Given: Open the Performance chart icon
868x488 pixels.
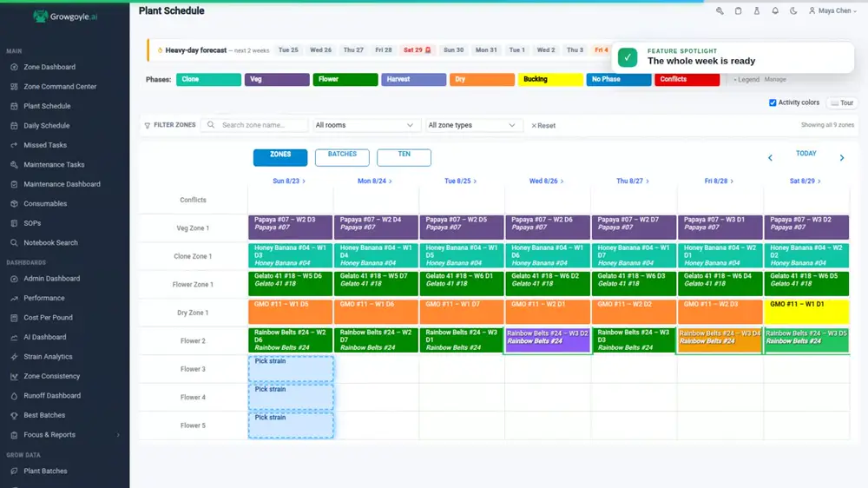Looking at the screenshot, I should [14, 298].
